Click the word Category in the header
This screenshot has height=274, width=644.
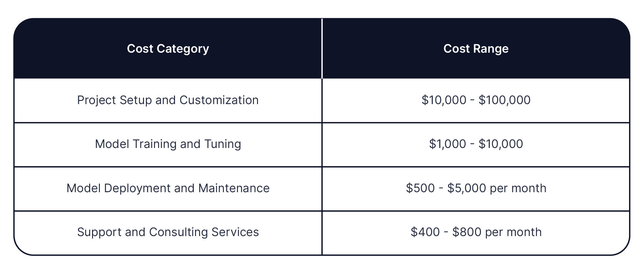[x=183, y=49]
